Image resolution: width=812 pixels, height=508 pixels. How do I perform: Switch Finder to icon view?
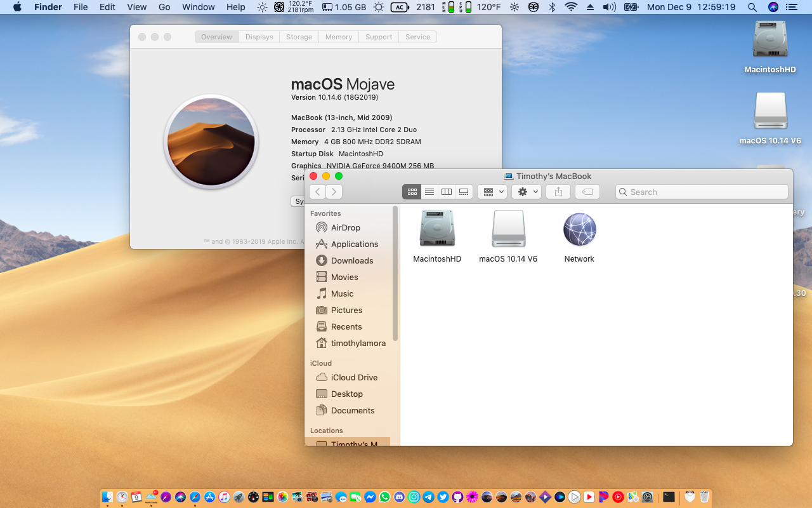[412, 192]
